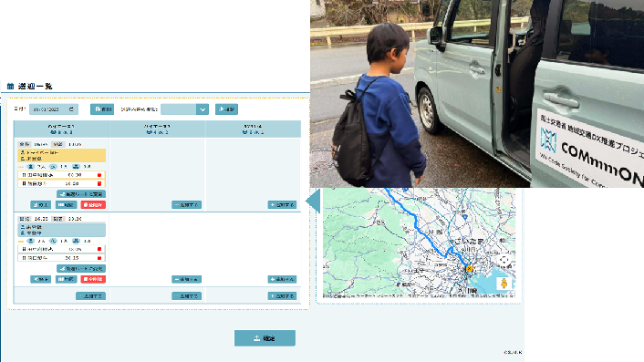Viewport: 644px width, 362px height.
Task: Delete the second passenger row of first trip
Action: click(x=99, y=183)
